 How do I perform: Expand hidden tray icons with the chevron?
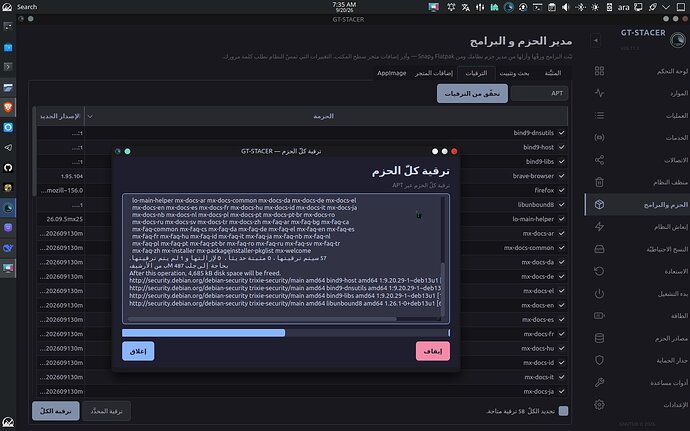click(x=666, y=7)
